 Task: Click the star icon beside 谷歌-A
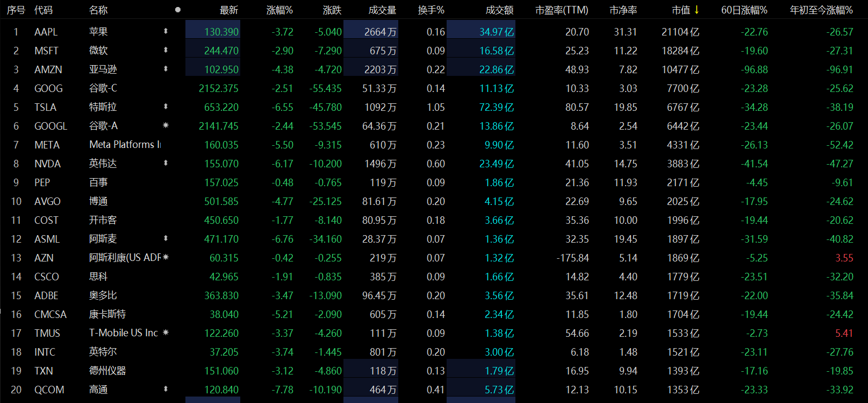pyautogui.click(x=166, y=125)
